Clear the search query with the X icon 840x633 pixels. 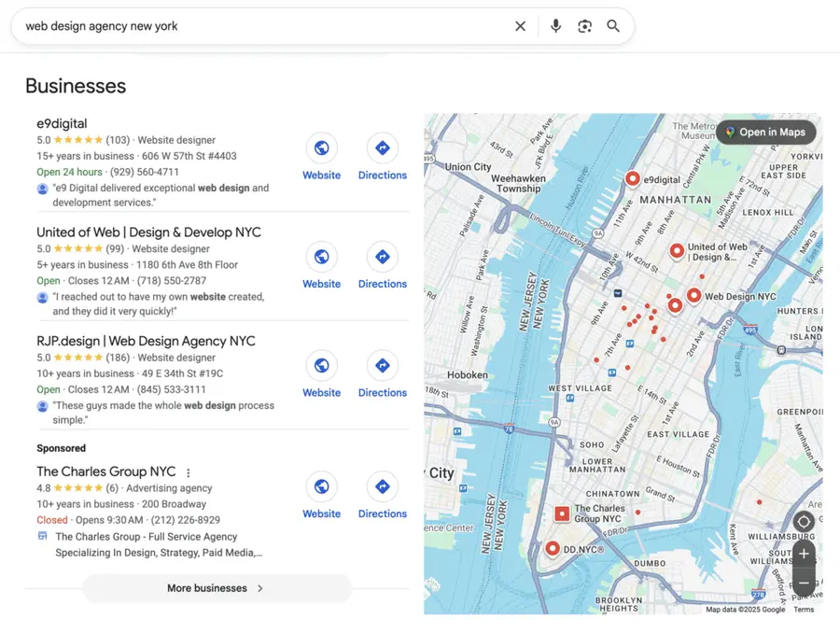click(520, 26)
